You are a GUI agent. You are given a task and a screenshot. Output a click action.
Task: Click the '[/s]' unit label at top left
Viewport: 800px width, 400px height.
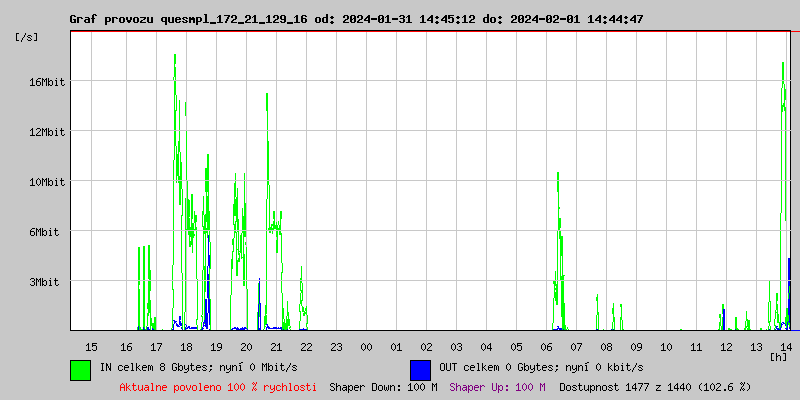(x=28, y=37)
